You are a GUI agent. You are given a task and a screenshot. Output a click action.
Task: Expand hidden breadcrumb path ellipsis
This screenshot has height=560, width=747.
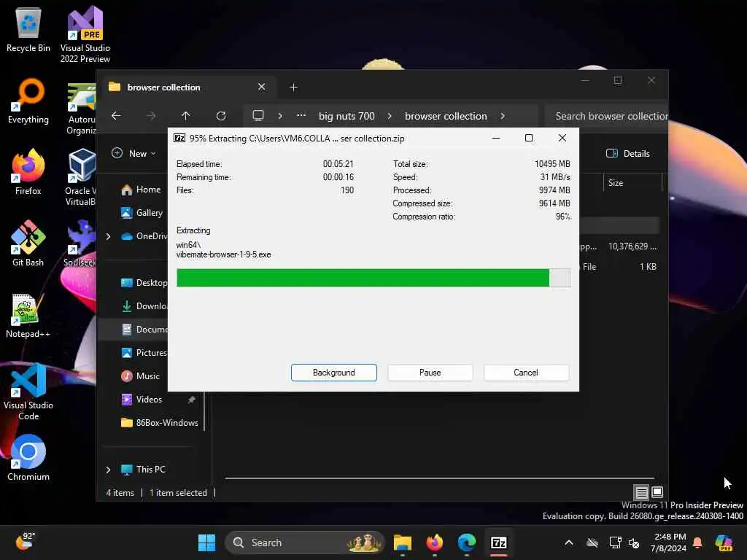pos(301,116)
